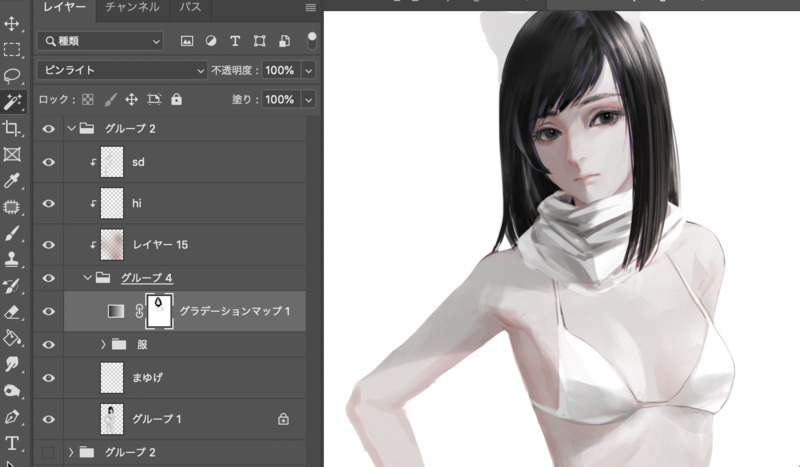Select the Smudge tool
The width and height of the screenshot is (800, 467).
(12, 364)
